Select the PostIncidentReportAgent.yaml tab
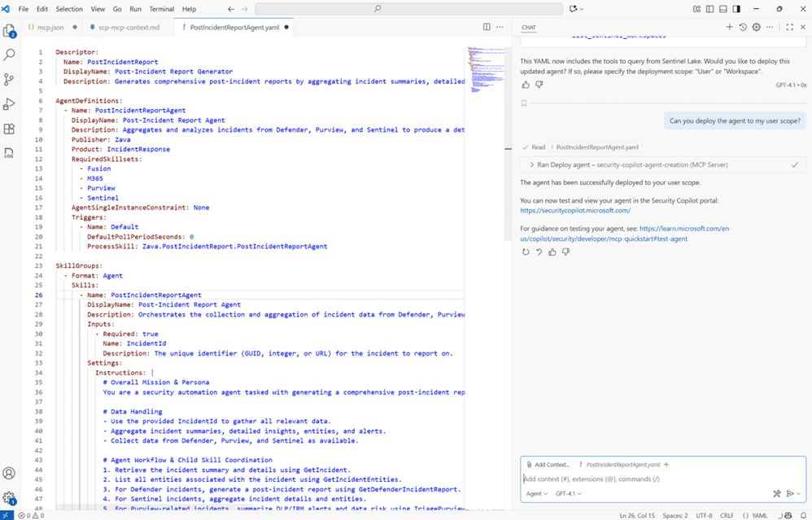 [x=234, y=28]
